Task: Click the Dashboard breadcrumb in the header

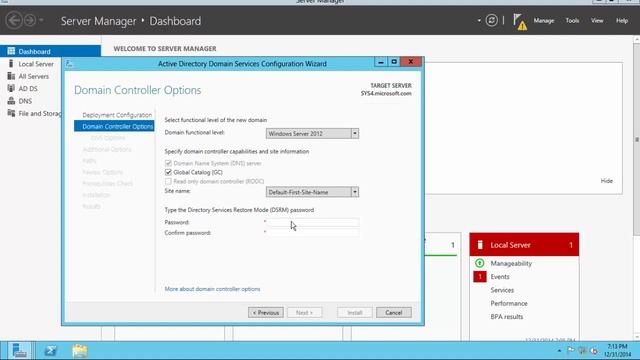Action: click(175, 21)
